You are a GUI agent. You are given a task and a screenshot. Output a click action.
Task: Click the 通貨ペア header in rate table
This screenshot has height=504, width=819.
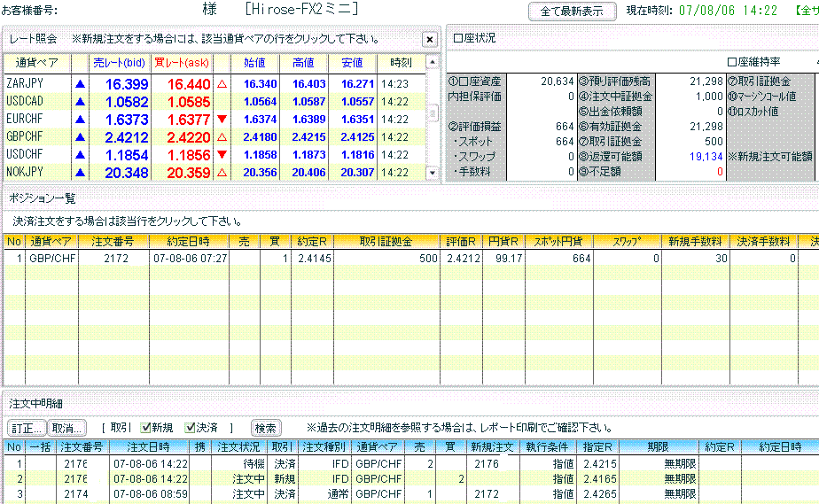37,63
